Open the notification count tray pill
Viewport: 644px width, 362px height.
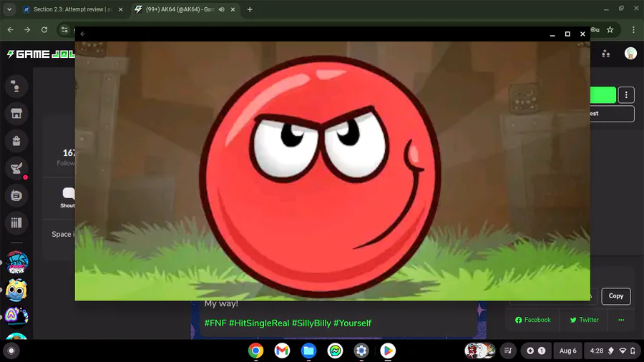(536, 351)
